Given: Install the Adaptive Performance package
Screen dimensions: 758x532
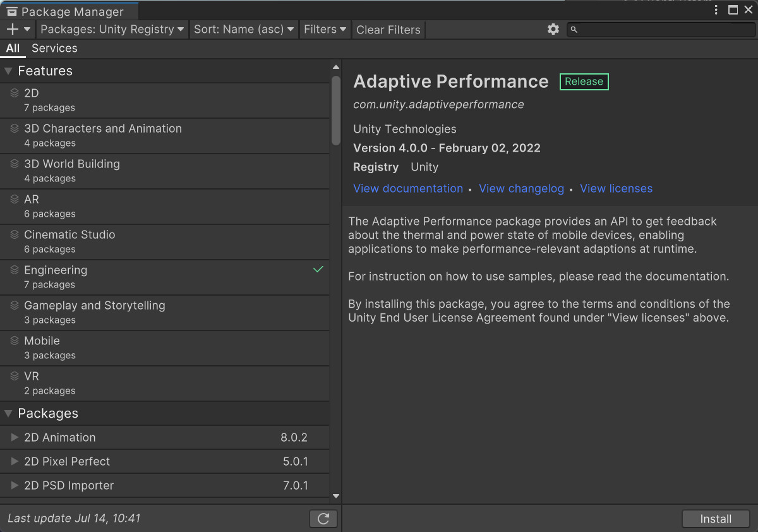Looking at the screenshot, I should (x=716, y=519).
